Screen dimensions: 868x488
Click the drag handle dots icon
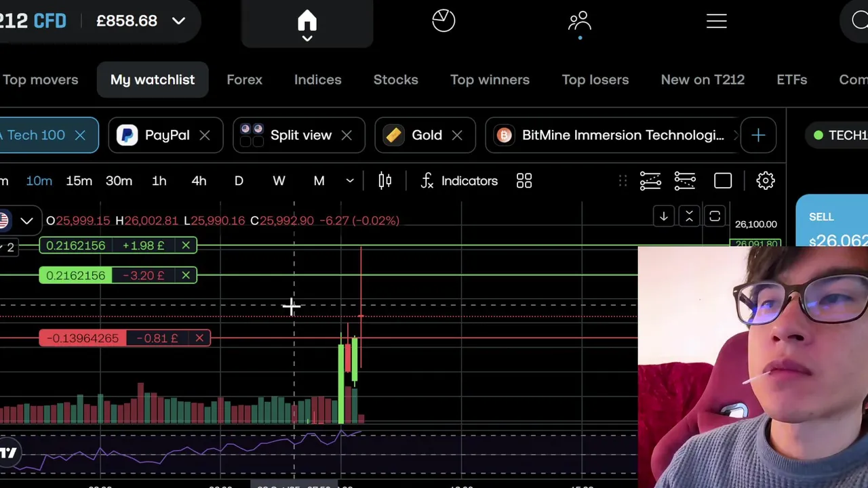pos(623,181)
